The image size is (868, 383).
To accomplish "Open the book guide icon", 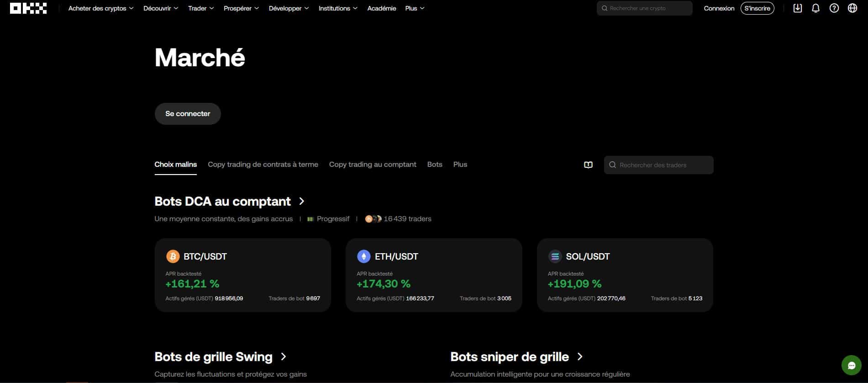I will pos(588,165).
